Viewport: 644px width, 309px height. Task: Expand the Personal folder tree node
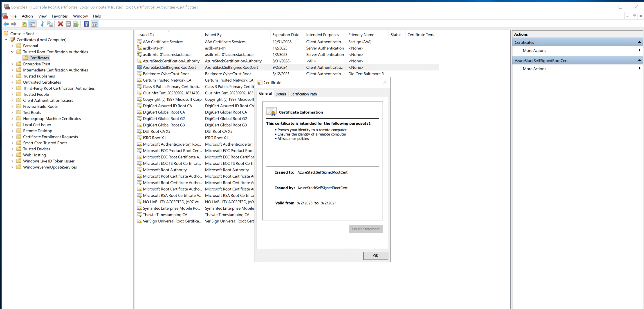click(x=12, y=46)
